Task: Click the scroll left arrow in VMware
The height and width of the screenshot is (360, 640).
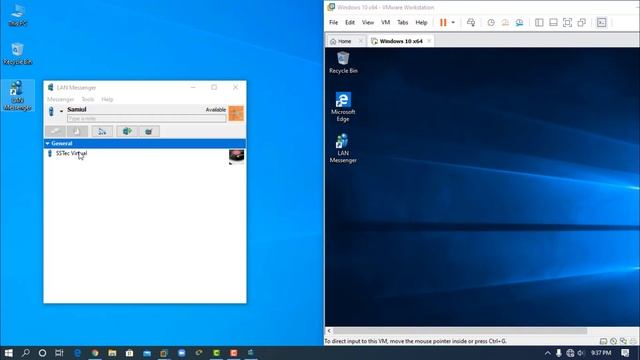Action: click(329, 331)
